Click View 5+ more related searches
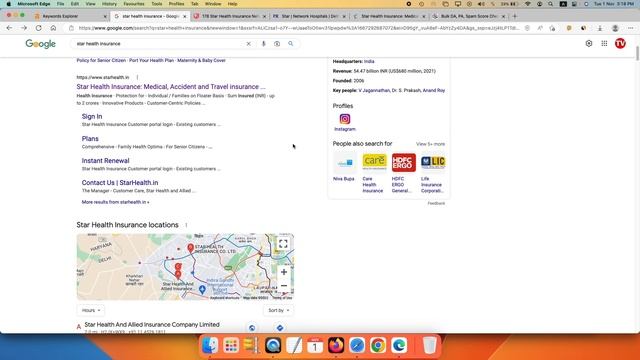 [x=430, y=144]
